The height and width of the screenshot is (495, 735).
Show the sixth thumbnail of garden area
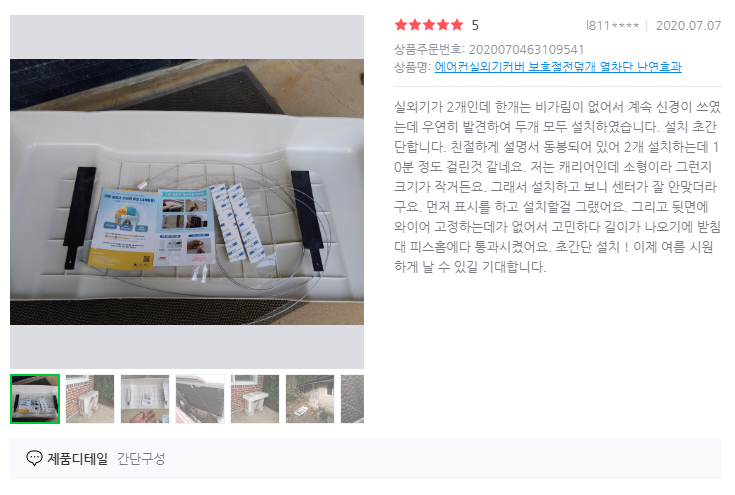(310, 399)
